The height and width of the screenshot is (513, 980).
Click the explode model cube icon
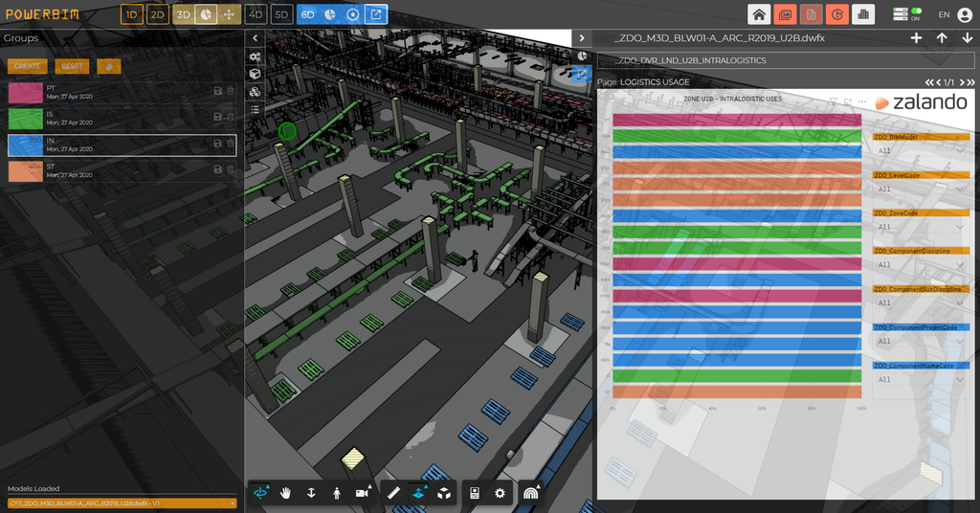(x=444, y=493)
